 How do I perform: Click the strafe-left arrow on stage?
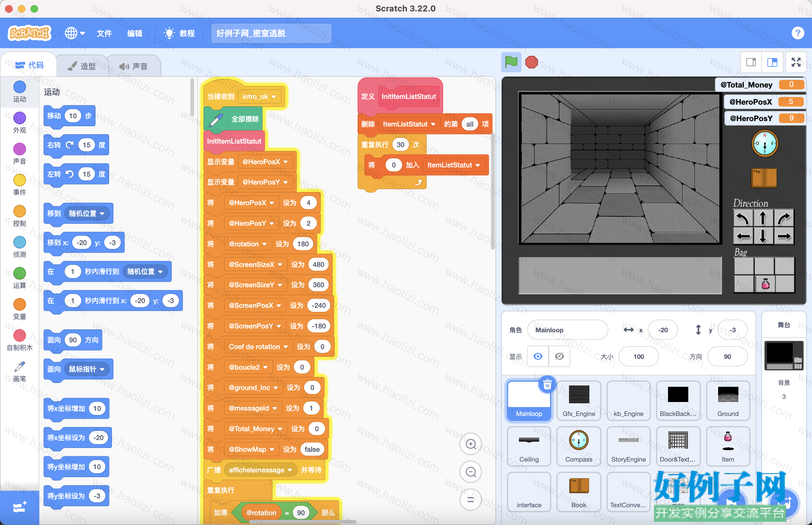743,236
